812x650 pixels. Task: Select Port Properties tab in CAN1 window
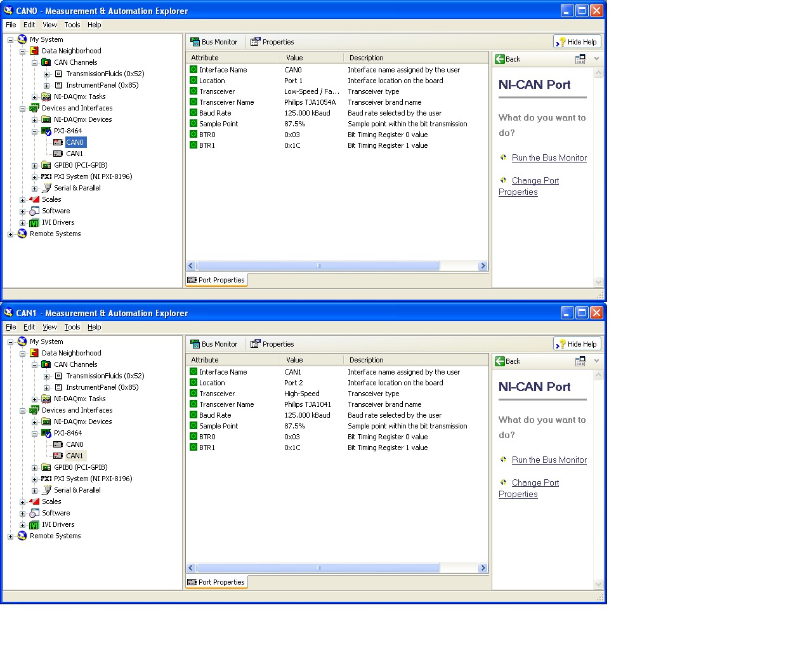[215, 582]
